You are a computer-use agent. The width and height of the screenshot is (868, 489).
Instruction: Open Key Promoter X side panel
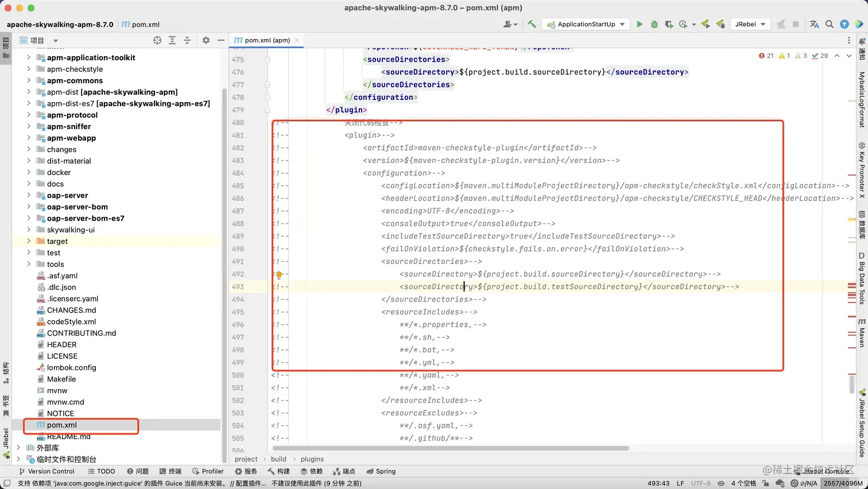coord(862,170)
